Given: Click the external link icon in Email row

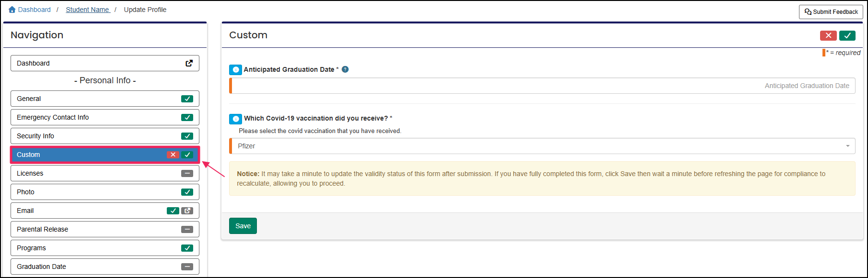Looking at the screenshot, I should pyautogui.click(x=187, y=211).
